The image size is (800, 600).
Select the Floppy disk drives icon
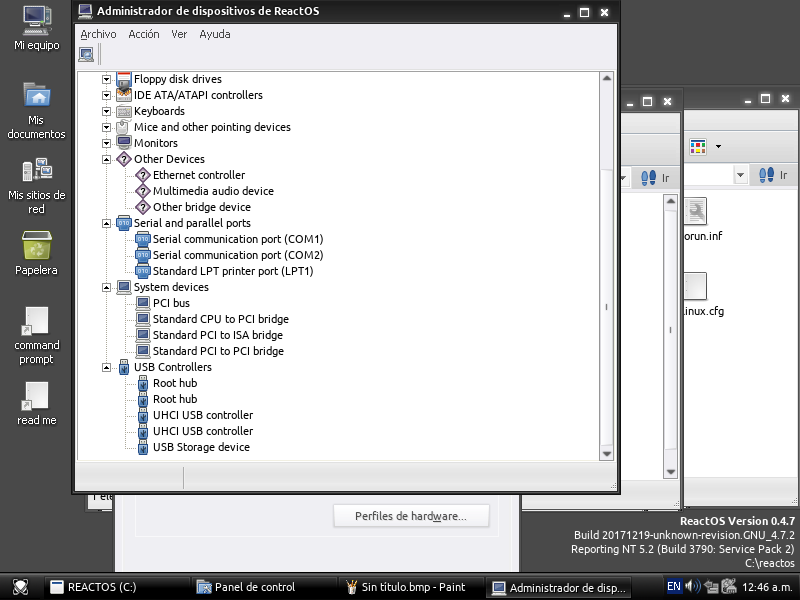pos(124,79)
